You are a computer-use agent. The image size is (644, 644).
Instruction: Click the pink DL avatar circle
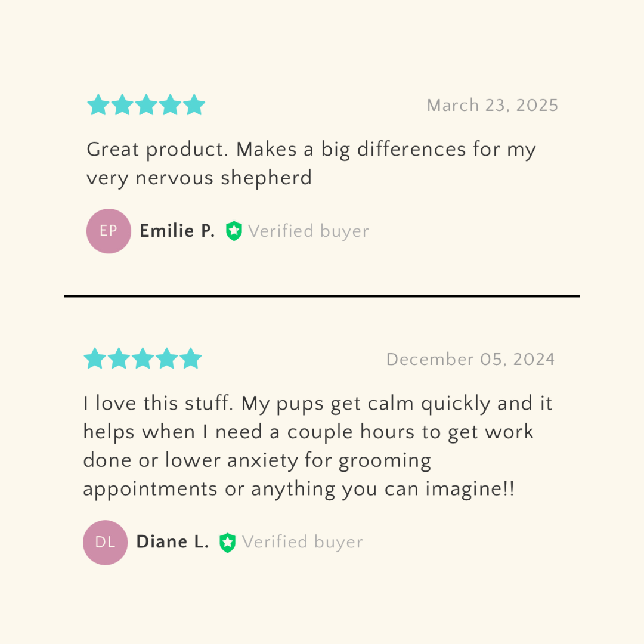pyautogui.click(x=105, y=542)
